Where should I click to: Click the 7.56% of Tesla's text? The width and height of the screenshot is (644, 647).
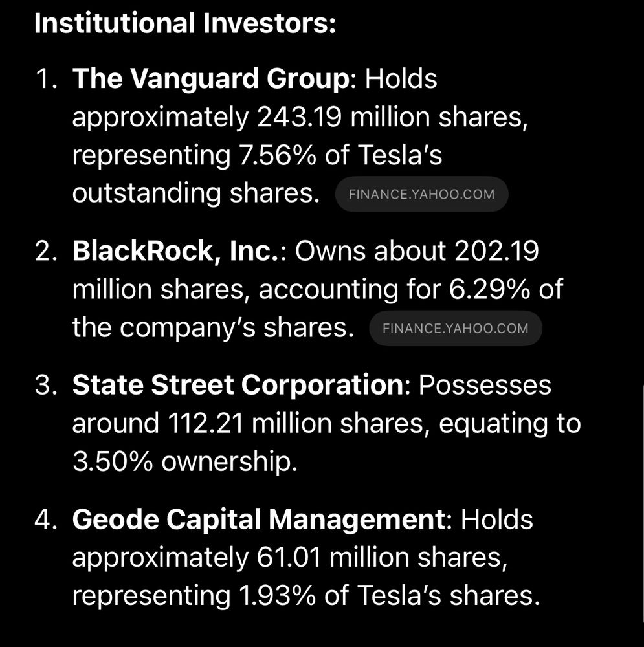(340, 155)
